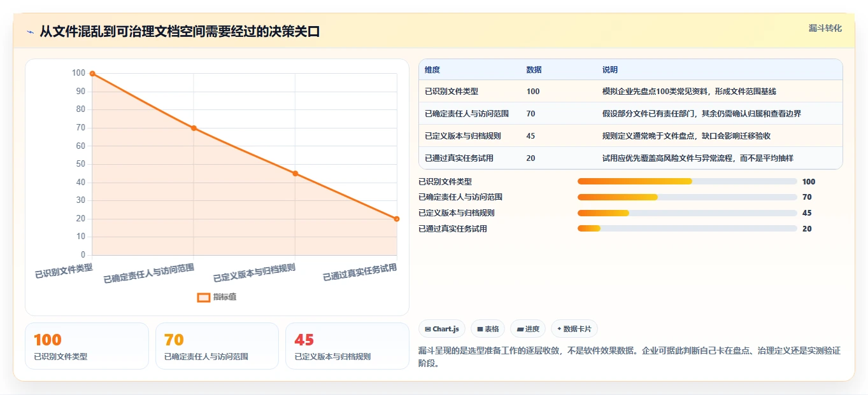
Task: Select the table cell 已通过真实任务试用 in the 维度 column
Action: click(459, 158)
